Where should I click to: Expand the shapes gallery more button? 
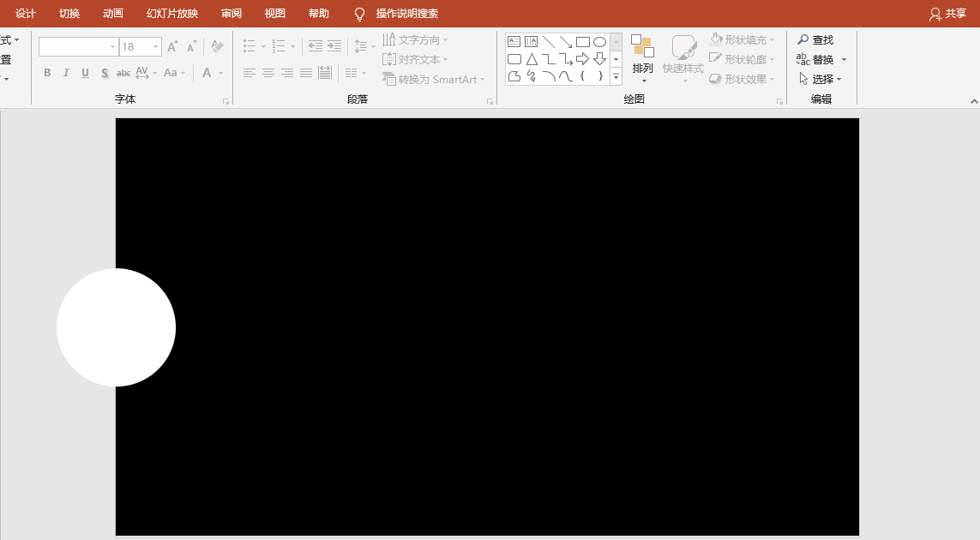pyautogui.click(x=616, y=77)
